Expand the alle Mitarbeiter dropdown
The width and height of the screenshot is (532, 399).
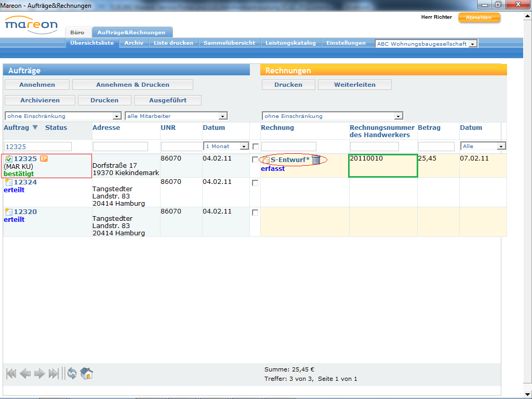click(222, 116)
